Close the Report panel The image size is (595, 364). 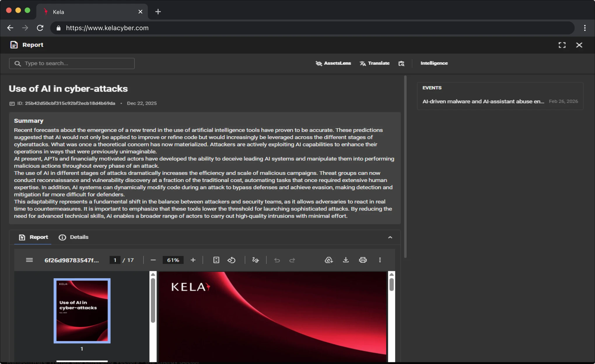(x=579, y=45)
